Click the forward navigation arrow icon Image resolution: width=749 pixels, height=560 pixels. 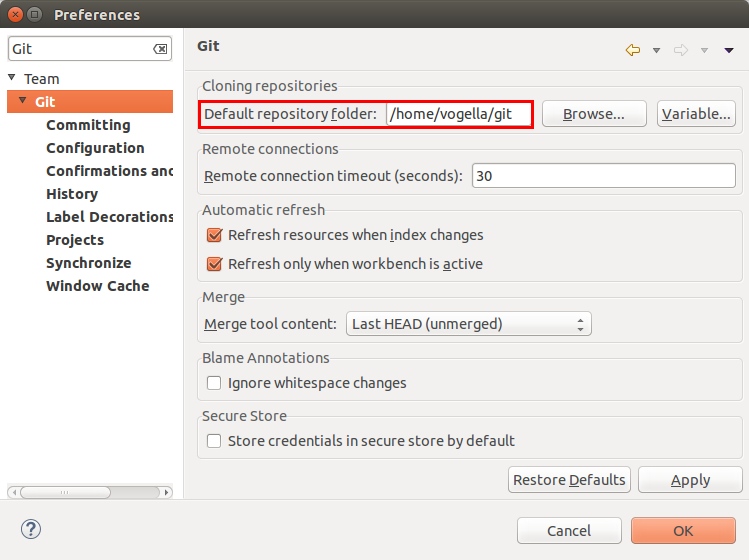[681, 50]
